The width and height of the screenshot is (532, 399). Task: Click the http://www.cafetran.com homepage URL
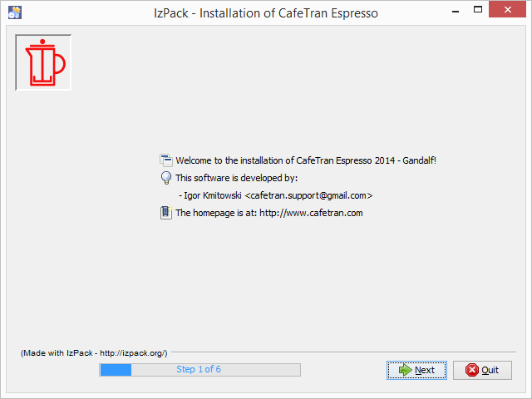click(x=311, y=213)
